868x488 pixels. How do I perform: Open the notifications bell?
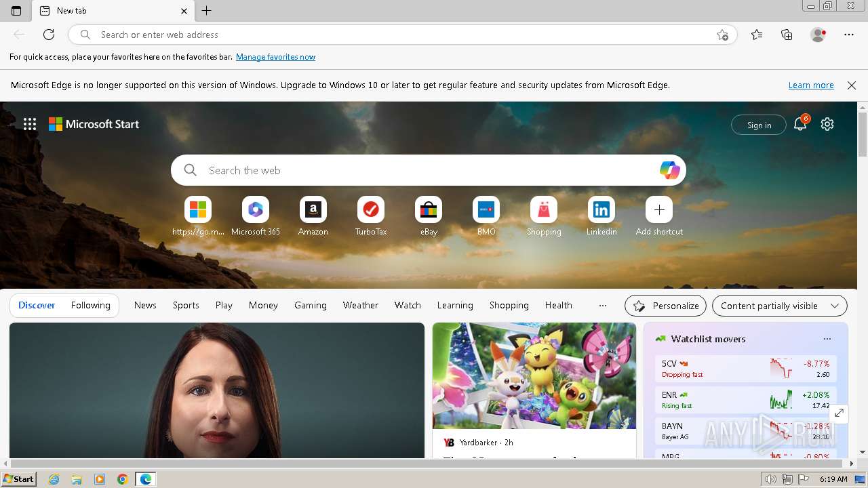pos(800,124)
